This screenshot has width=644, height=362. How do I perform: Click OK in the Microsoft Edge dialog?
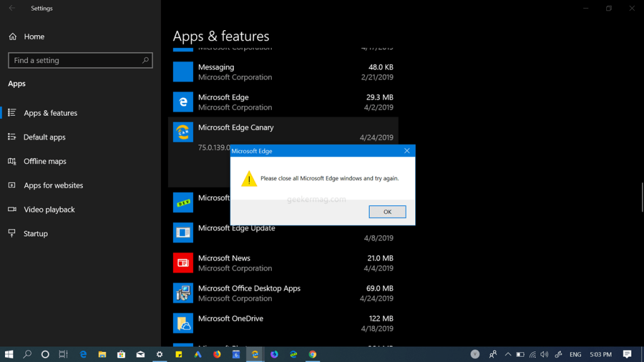tap(387, 212)
